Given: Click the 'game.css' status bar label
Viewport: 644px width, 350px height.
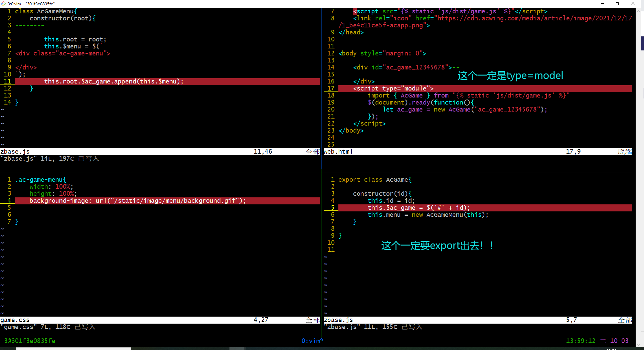Looking at the screenshot, I should (15, 320).
